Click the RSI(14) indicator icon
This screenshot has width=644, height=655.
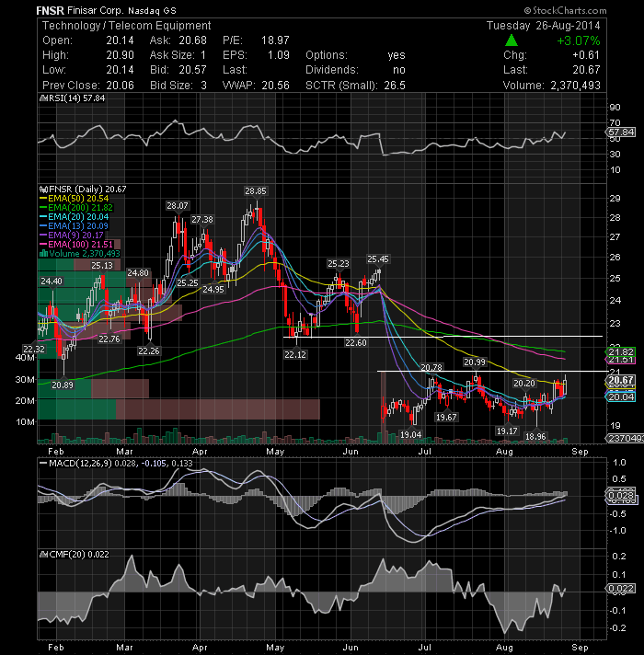click(x=43, y=98)
